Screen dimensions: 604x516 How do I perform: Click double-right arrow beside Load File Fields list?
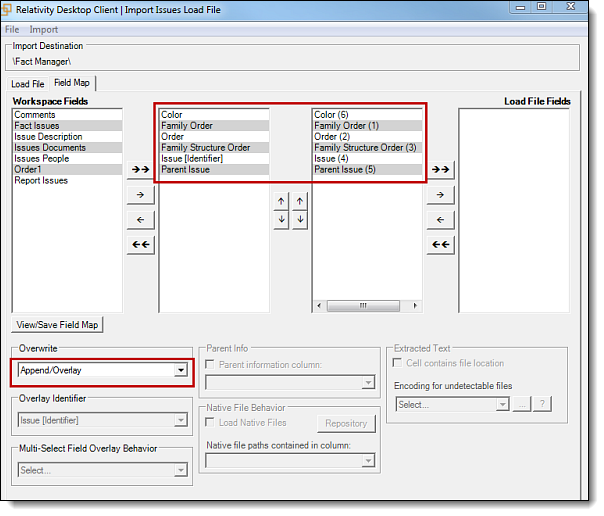point(441,169)
